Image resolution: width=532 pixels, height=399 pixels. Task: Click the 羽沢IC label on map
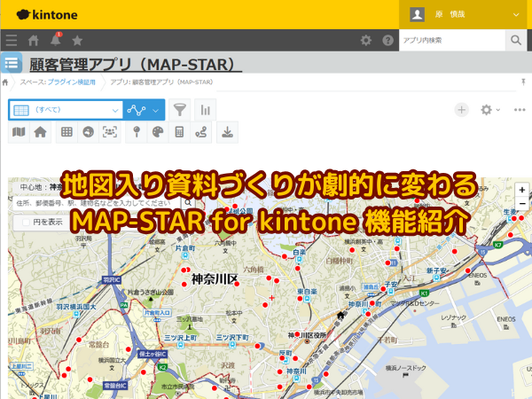tap(112, 280)
